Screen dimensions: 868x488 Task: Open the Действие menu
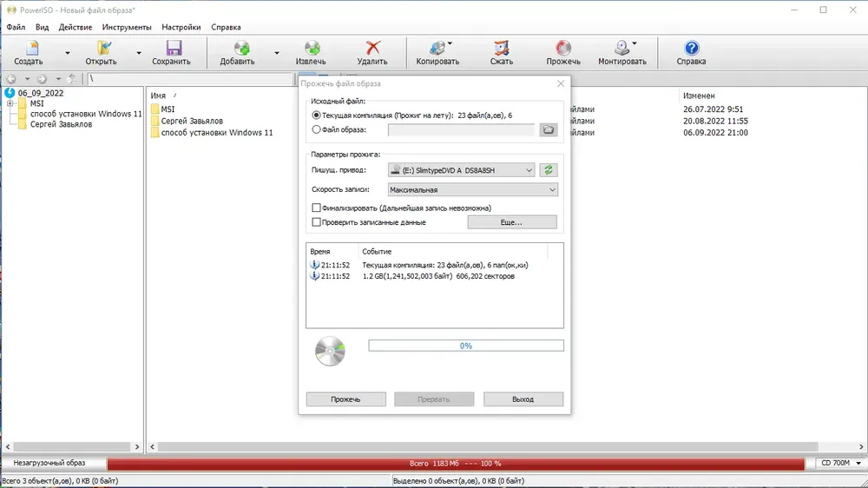(x=76, y=27)
